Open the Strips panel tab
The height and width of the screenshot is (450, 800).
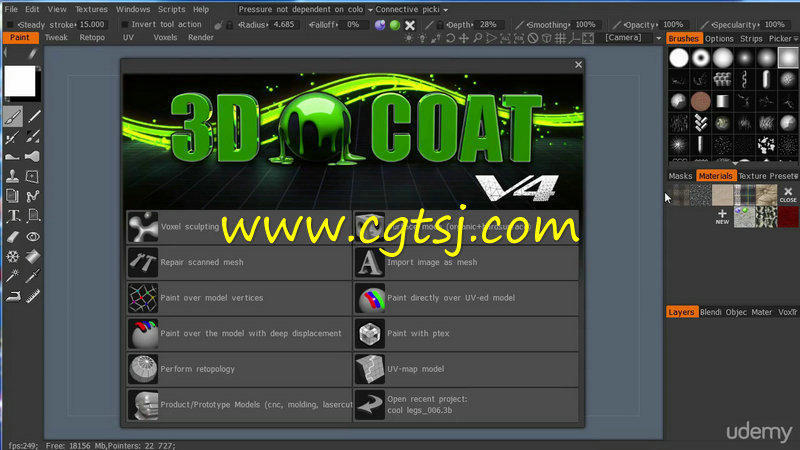pos(751,39)
